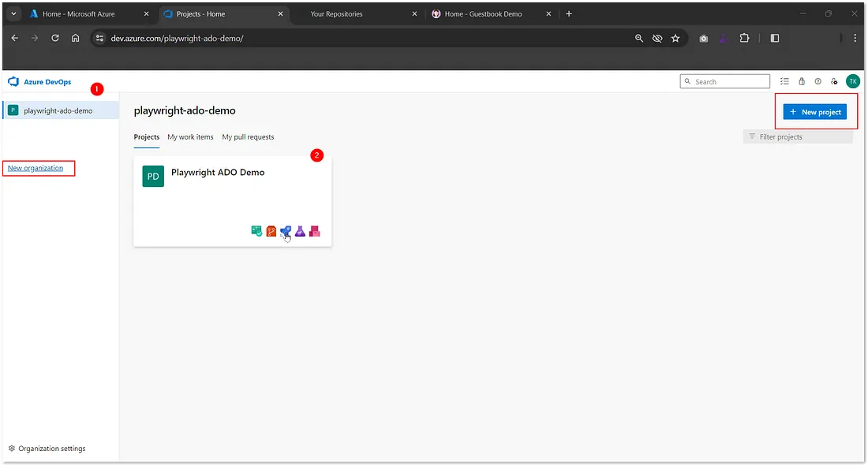Click the New organization link
Viewport: 868px width, 466px height.
[x=36, y=168]
